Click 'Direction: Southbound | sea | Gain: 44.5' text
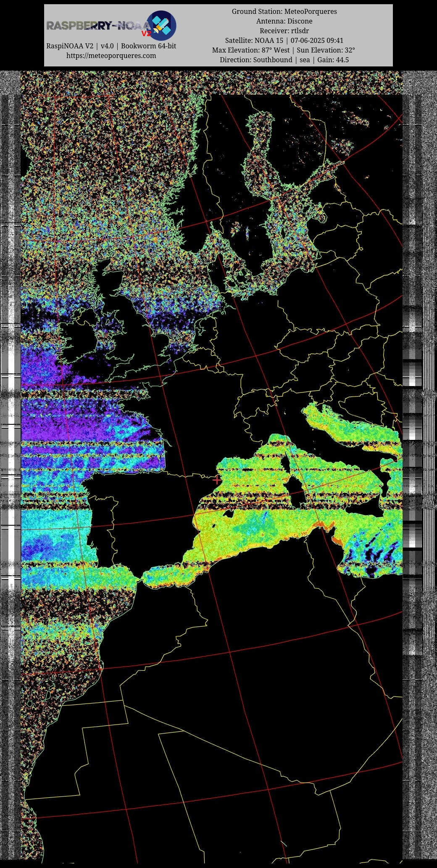Image resolution: width=437 pixels, height=868 pixels. (284, 60)
